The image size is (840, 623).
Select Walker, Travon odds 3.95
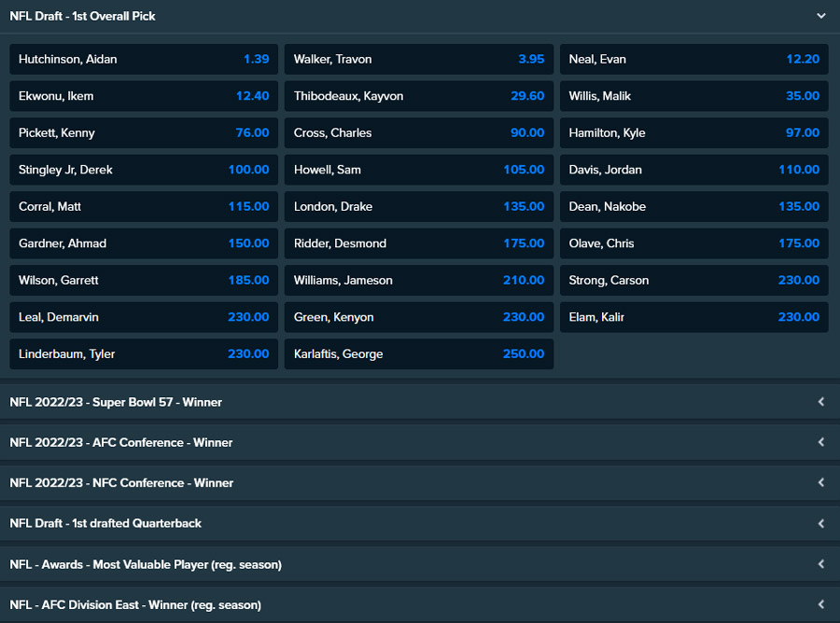coord(419,59)
